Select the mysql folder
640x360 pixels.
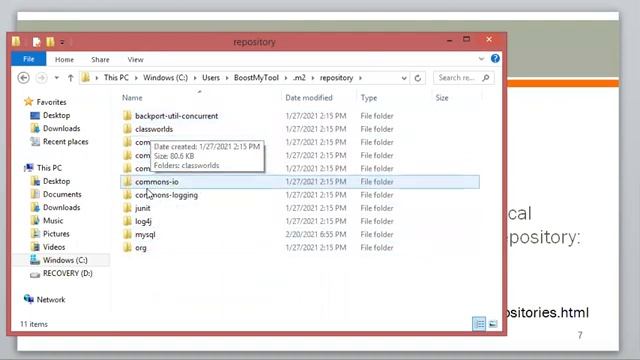pyautogui.click(x=145, y=235)
